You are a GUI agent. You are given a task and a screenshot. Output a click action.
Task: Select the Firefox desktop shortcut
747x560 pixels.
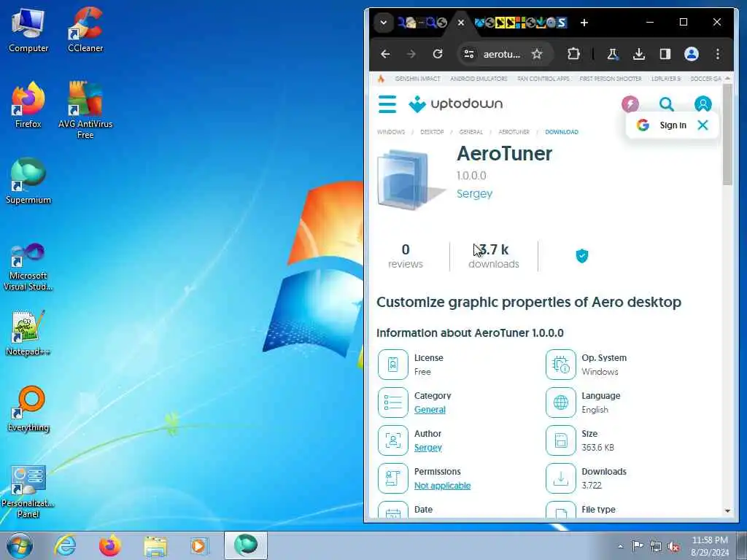28,105
